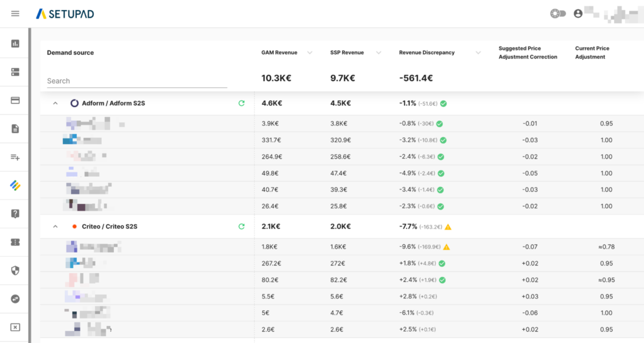Screen dimensions: 644x343
Task: Open the server storage sidebar icon
Action: click(15, 72)
